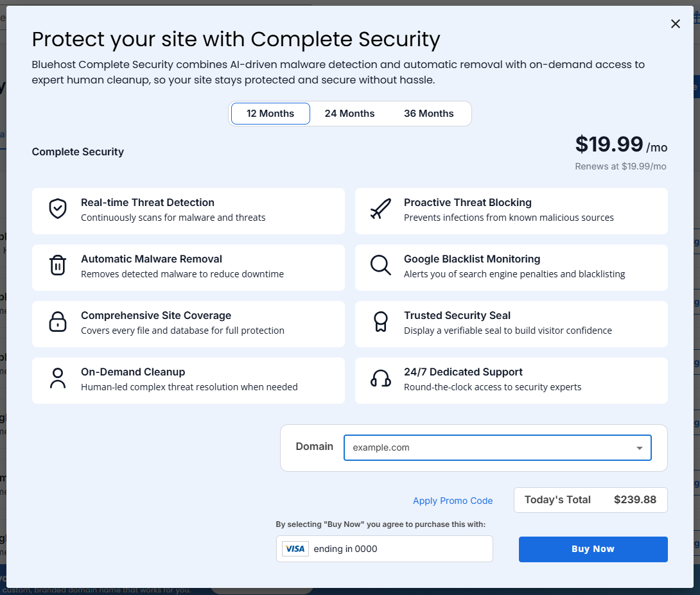This screenshot has height=595, width=700.
Task: Click the Buy Now button
Action: pos(593,549)
